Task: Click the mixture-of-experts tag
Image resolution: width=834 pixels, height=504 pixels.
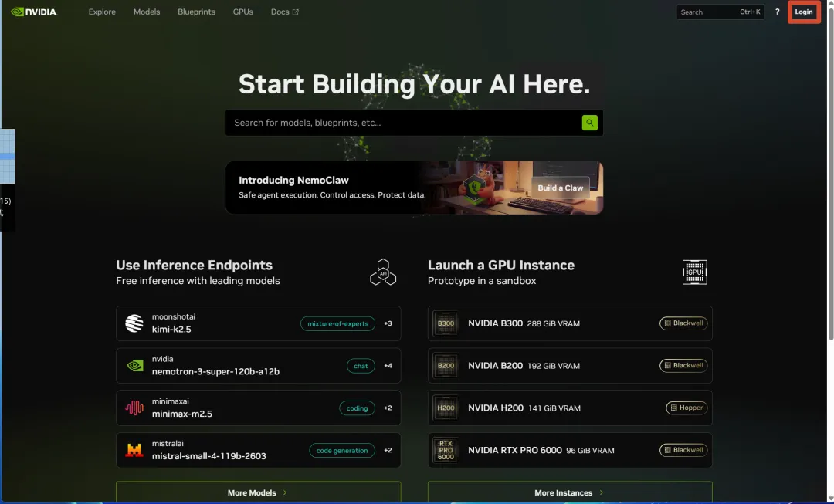Action: tap(337, 323)
